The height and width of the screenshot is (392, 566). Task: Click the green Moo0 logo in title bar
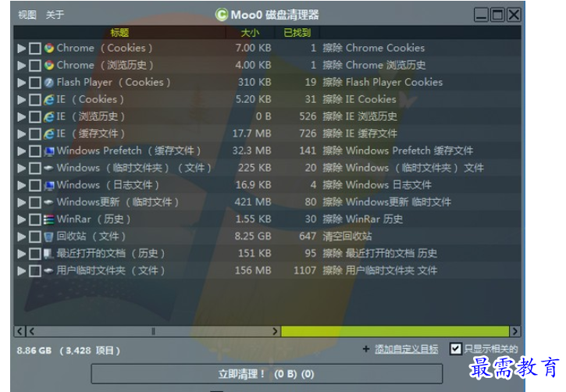[222, 15]
